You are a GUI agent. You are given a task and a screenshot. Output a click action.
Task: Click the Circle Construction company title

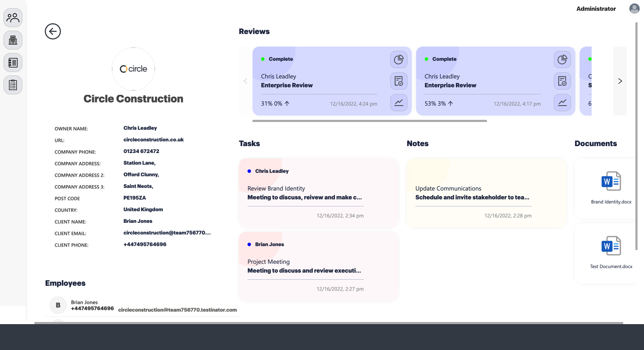(x=133, y=99)
